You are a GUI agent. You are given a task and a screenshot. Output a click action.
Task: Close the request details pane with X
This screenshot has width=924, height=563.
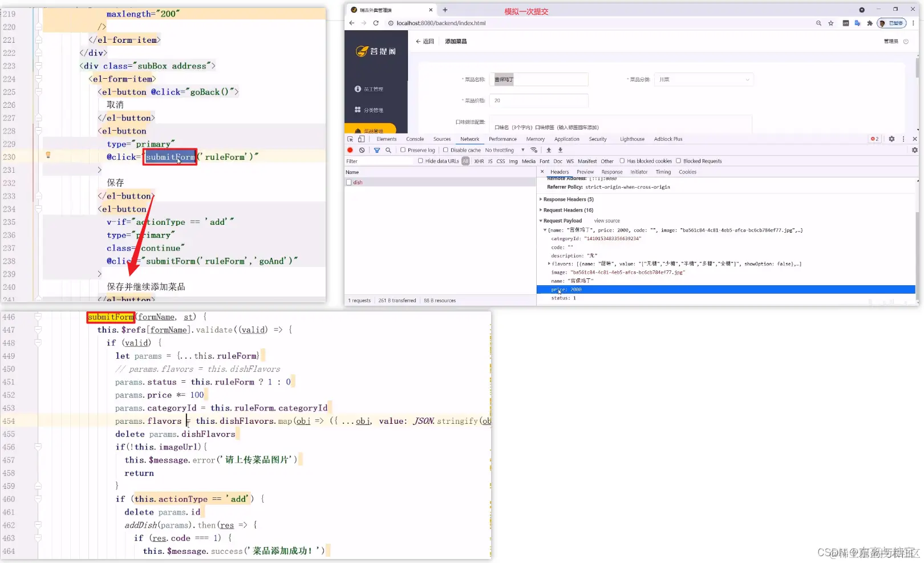pos(542,172)
